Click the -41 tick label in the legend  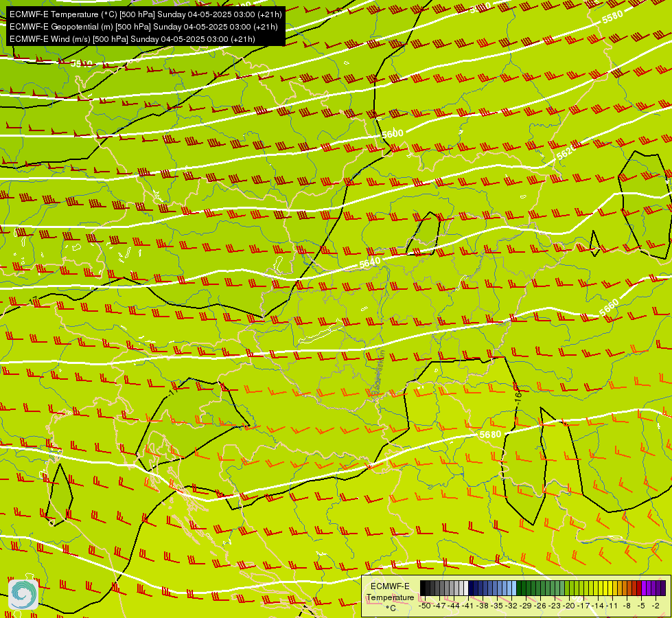468,606
